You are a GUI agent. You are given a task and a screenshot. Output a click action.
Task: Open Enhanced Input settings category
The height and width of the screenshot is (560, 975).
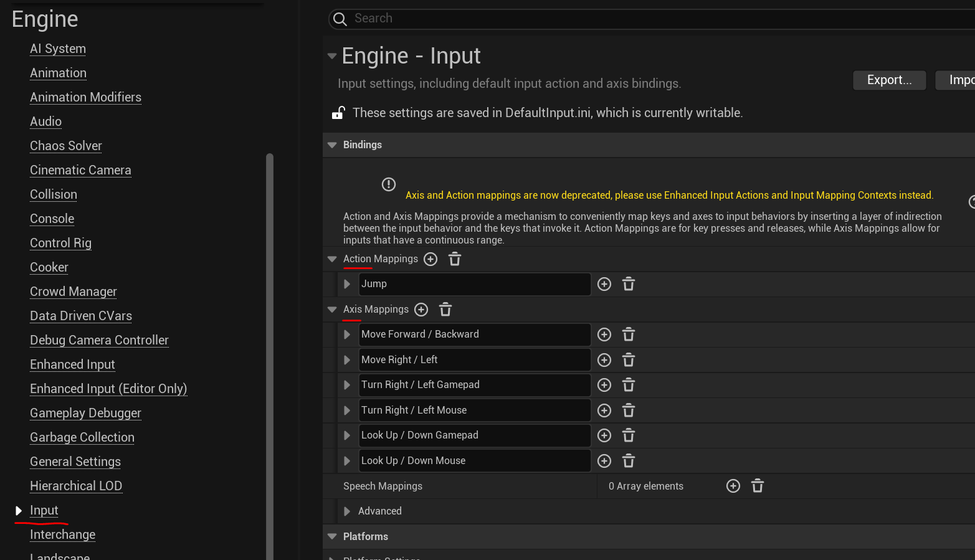[x=72, y=364]
